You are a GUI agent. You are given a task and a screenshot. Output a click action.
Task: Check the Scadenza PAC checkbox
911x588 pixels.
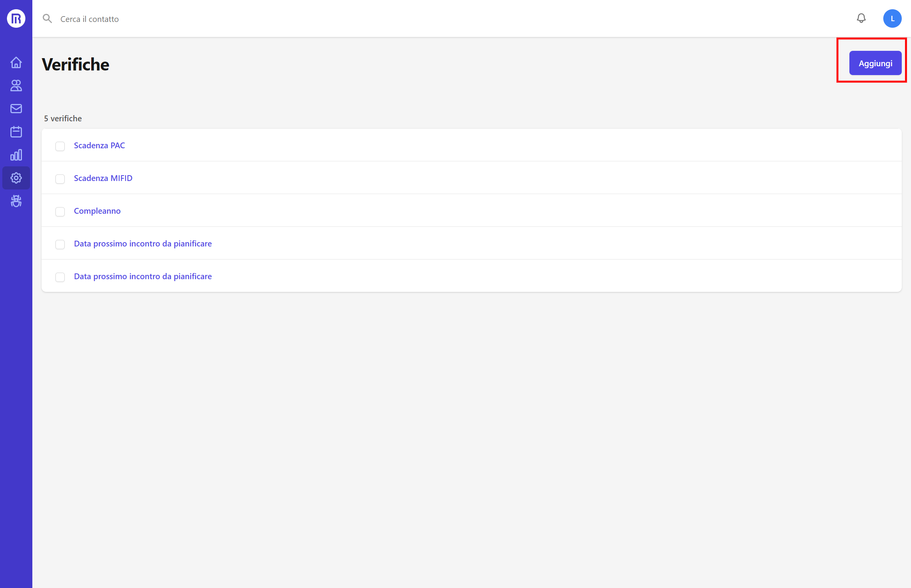[60, 146]
